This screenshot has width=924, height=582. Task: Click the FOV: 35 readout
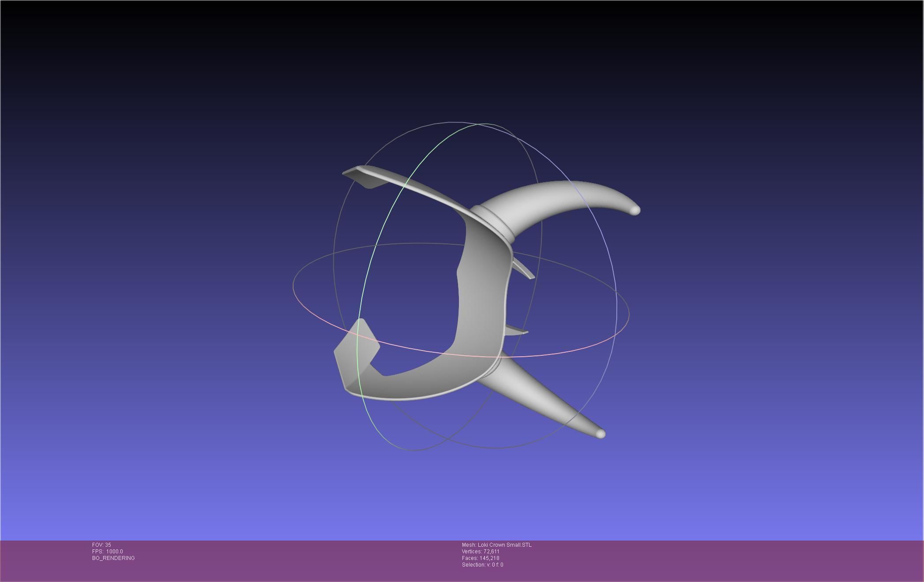(101, 545)
